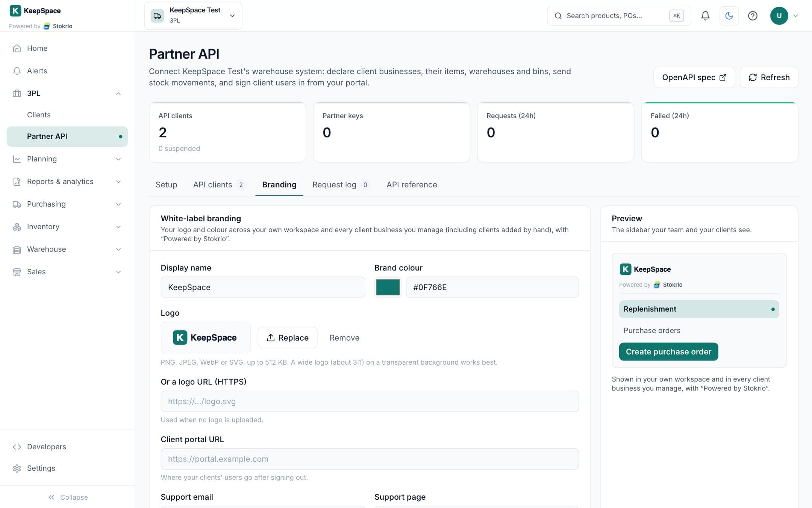Open the user menu chevron beside avatar

click(x=795, y=16)
